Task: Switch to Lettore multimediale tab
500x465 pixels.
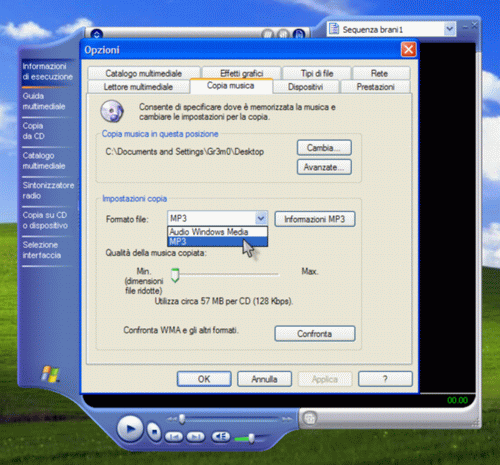Action: [138, 87]
